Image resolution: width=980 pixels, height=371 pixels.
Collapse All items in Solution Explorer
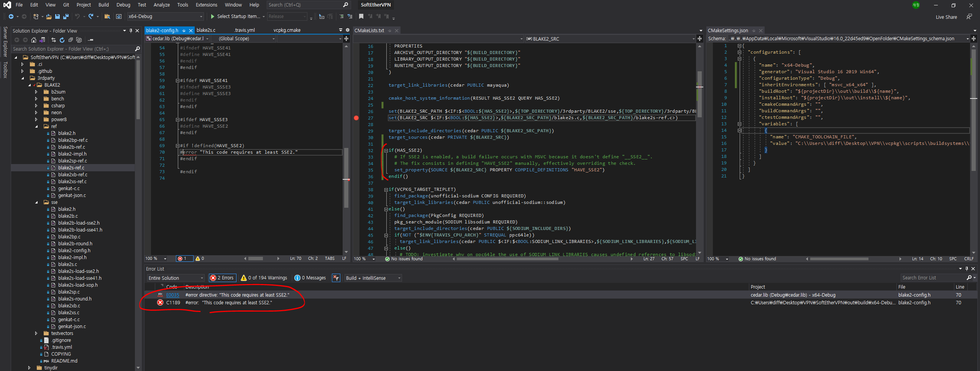tap(71, 39)
